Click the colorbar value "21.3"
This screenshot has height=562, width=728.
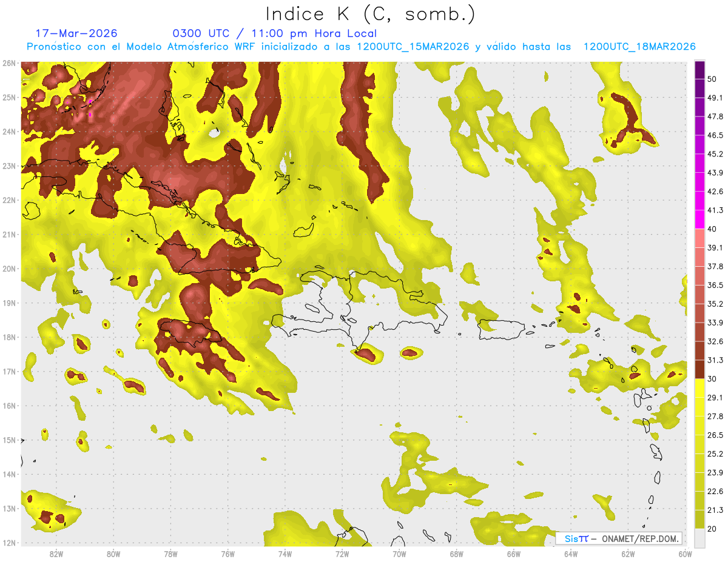[715, 510]
